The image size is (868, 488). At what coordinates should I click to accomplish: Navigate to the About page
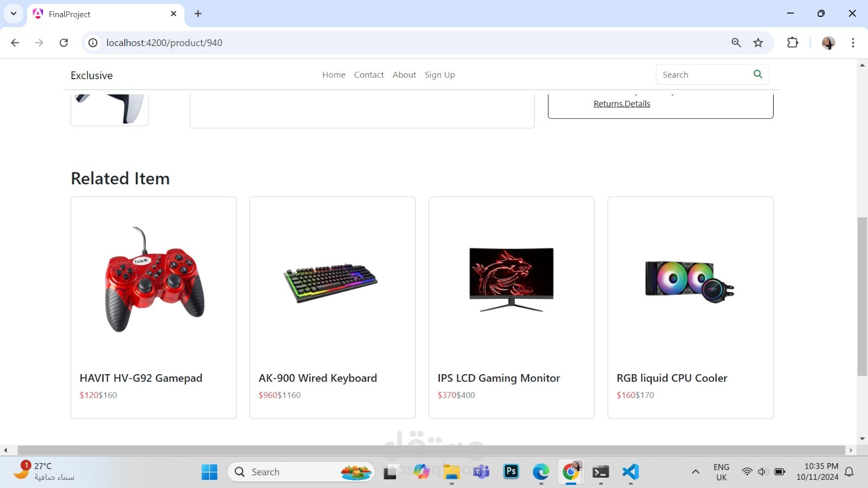pos(404,75)
